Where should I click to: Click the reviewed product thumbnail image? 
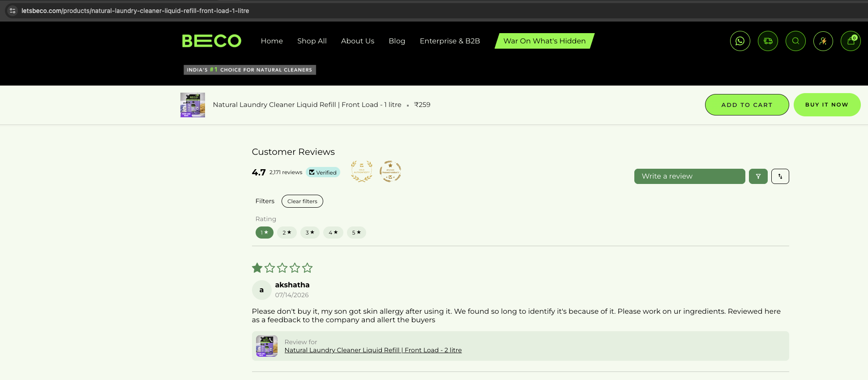267,346
